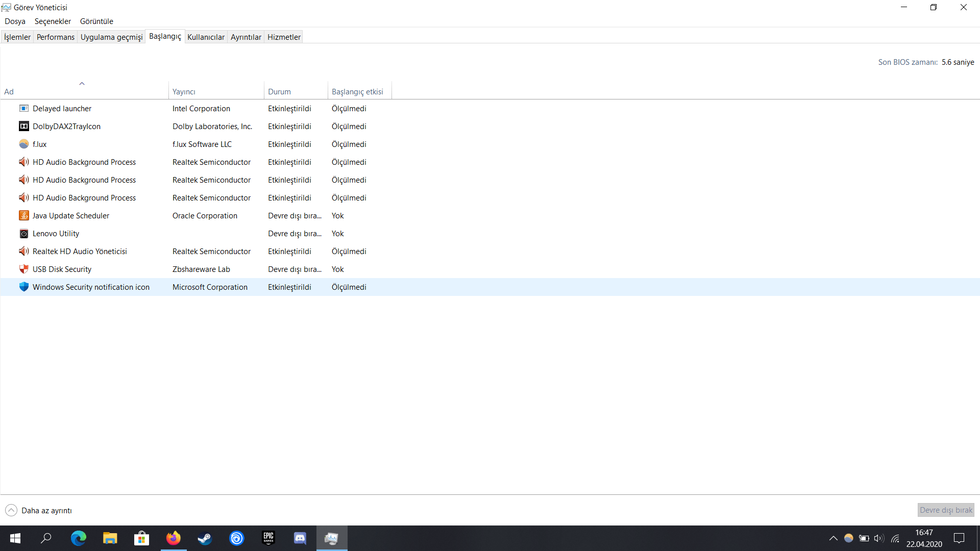Sort by Başlangıç etkisi column header
The image size is (980, 551).
coord(357,92)
